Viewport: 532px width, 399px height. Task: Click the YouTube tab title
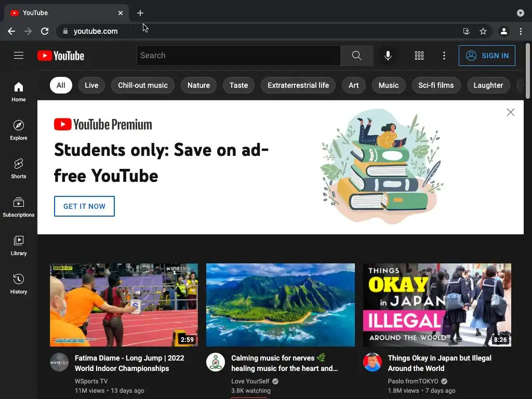tap(35, 13)
